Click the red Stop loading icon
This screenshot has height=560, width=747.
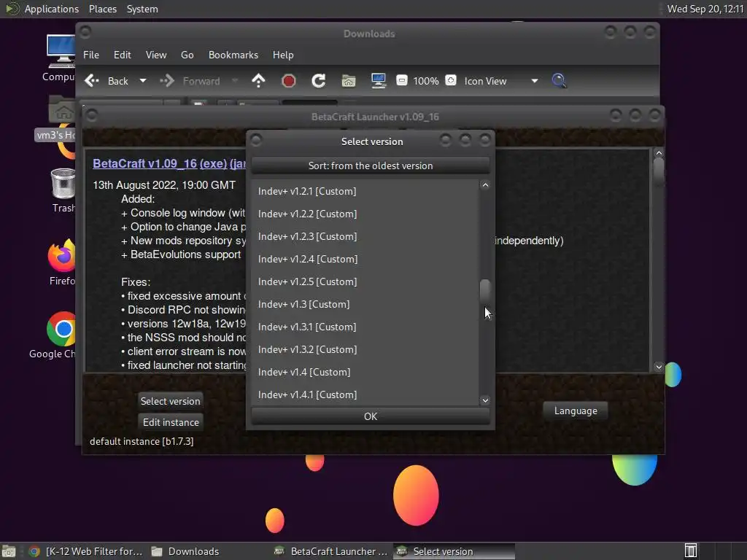(288, 81)
